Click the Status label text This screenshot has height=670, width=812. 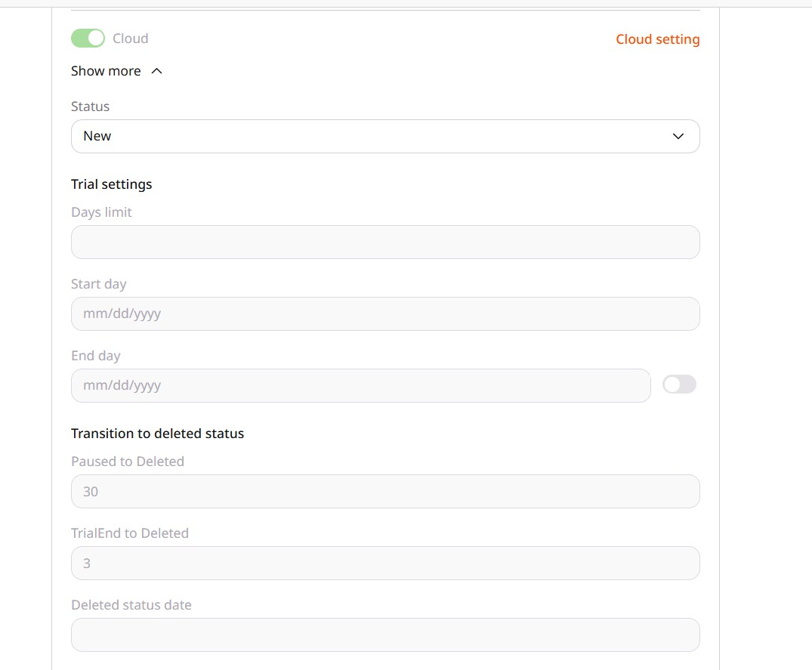pos(90,107)
